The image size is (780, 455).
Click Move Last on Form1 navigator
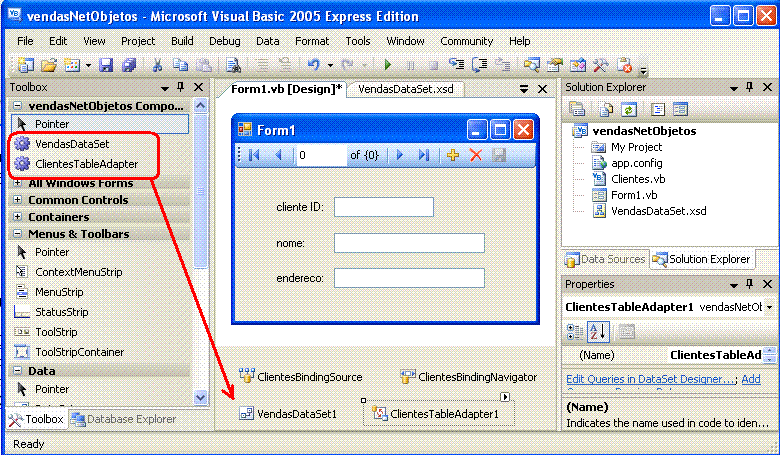pyautogui.click(x=424, y=155)
